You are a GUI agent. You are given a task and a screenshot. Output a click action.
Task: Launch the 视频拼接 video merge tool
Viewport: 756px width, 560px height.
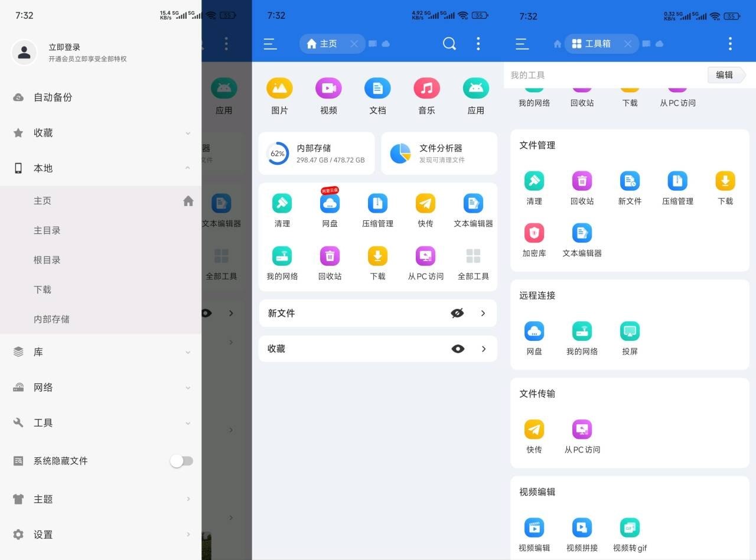(x=582, y=528)
